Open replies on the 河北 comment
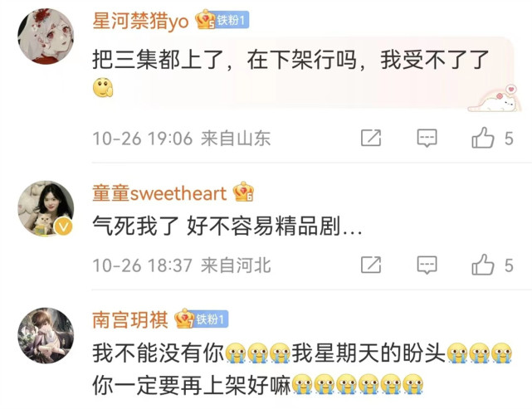Viewport: 532px width, 409px height. pos(427,265)
